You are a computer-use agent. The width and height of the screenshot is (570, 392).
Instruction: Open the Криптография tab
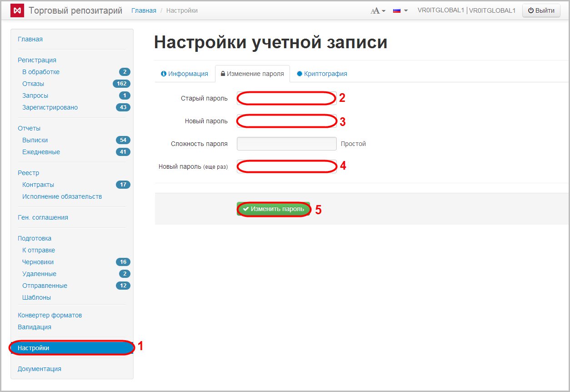point(322,74)
